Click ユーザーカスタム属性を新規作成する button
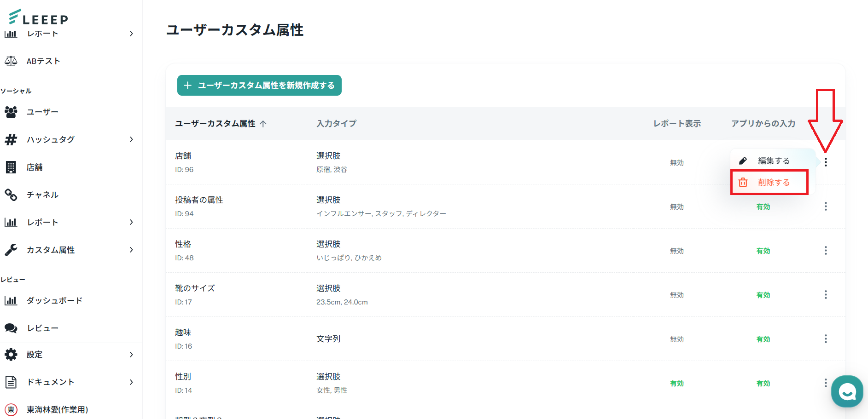Viewport: 868px width, 419px height. pos(259,86)
